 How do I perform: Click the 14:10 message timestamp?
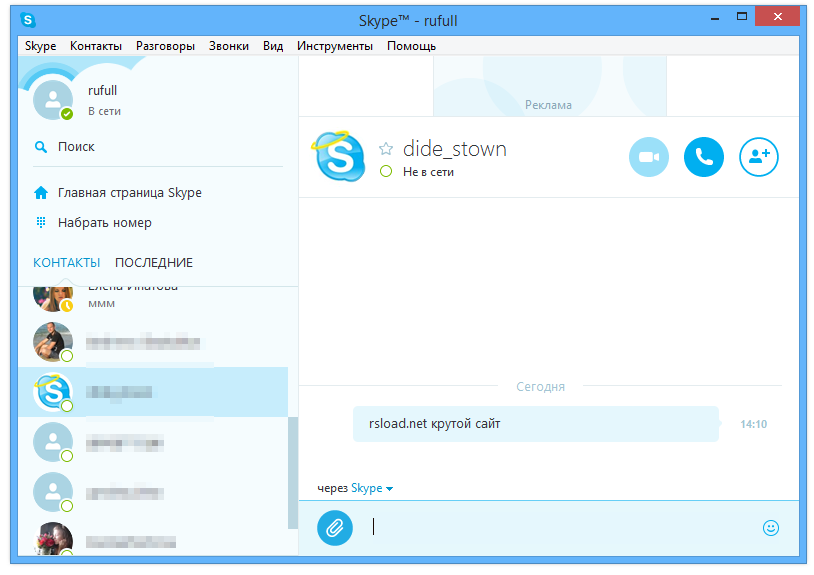(x=753, y=424)
